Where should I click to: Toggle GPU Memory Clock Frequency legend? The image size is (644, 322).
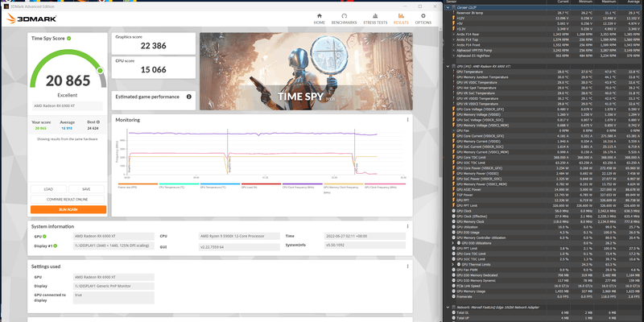pos(344,188)
